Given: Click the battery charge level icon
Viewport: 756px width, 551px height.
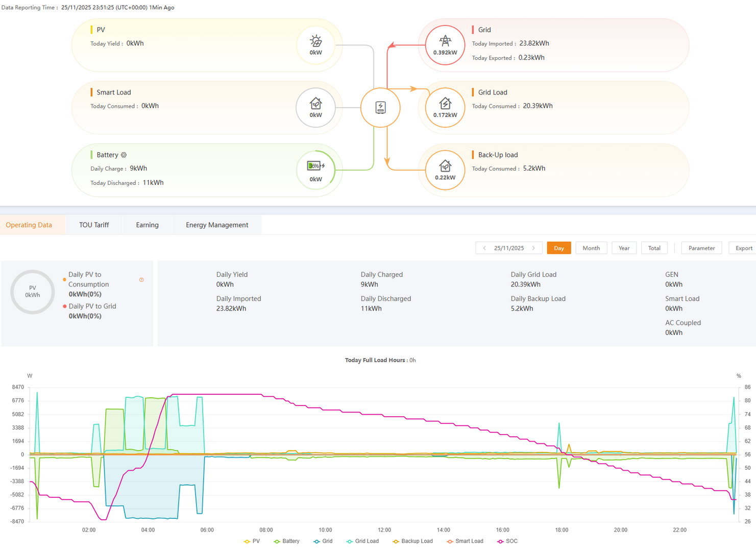Looking at the screenshot, I should (x=314, y=166).
